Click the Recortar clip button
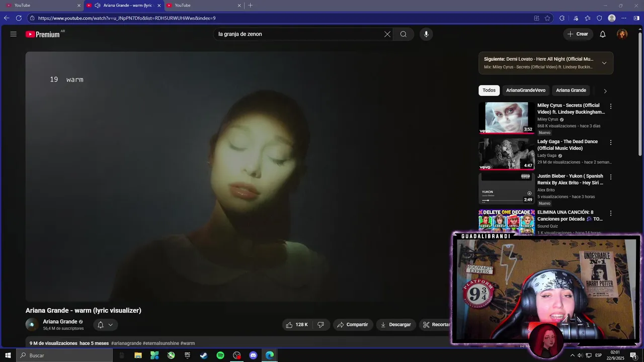Image resolution: width=644 pixels, height=362 pixels. tap(436, 325)
